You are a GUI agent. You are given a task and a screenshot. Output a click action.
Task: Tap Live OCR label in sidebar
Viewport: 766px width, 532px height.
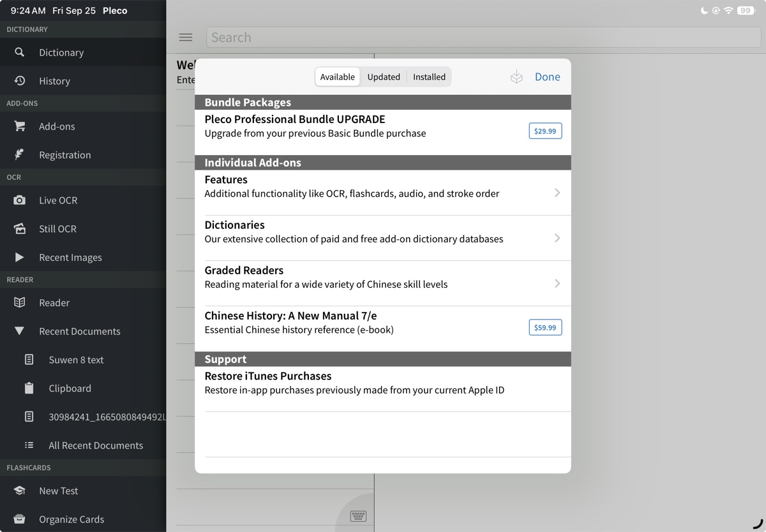58,200
